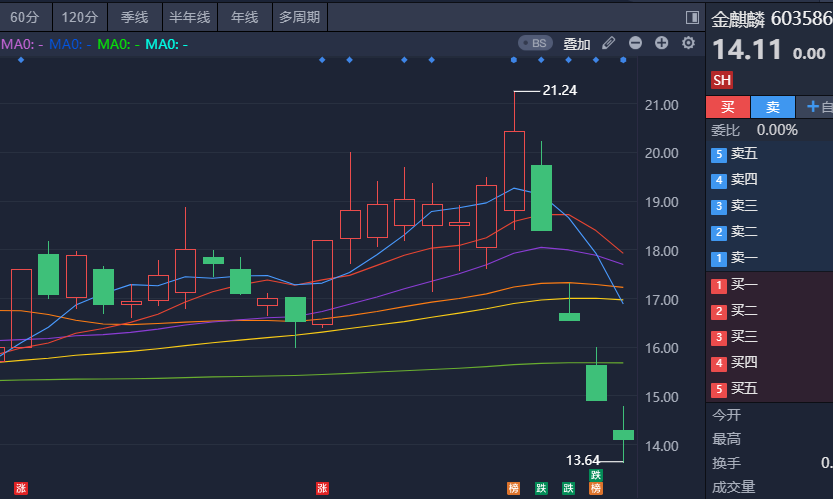Click the red 涨 marker at far left
This screenshot has height=499, width=833.
21,488
